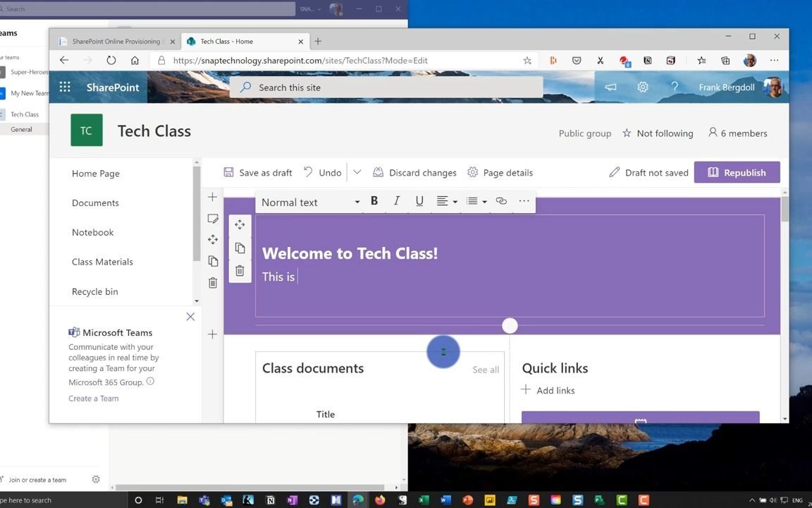Refresh the browser page
The width and height of the screenshot is (812, 508).
click(x=111, y=60)
